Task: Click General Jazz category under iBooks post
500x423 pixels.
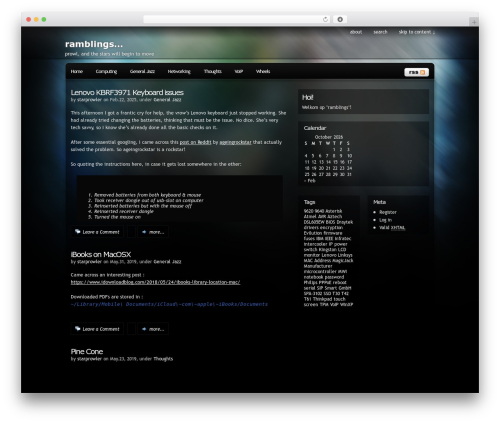Action: [167, 262]
